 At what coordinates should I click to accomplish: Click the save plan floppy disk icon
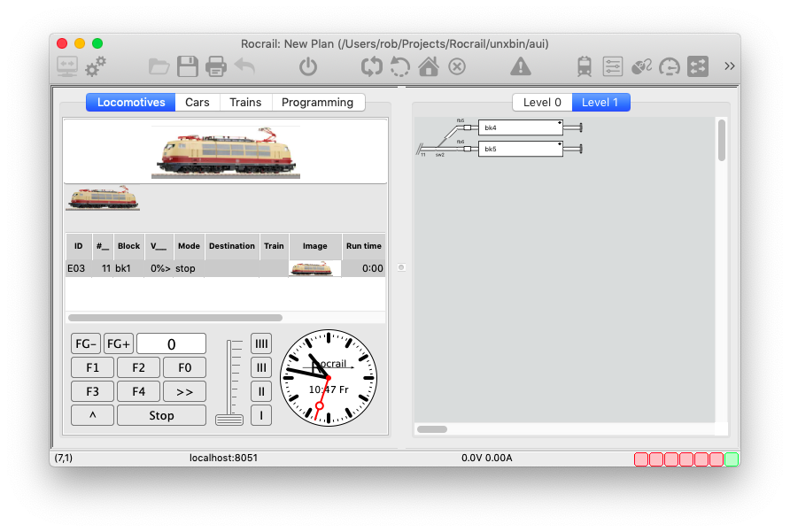(187, 66)
